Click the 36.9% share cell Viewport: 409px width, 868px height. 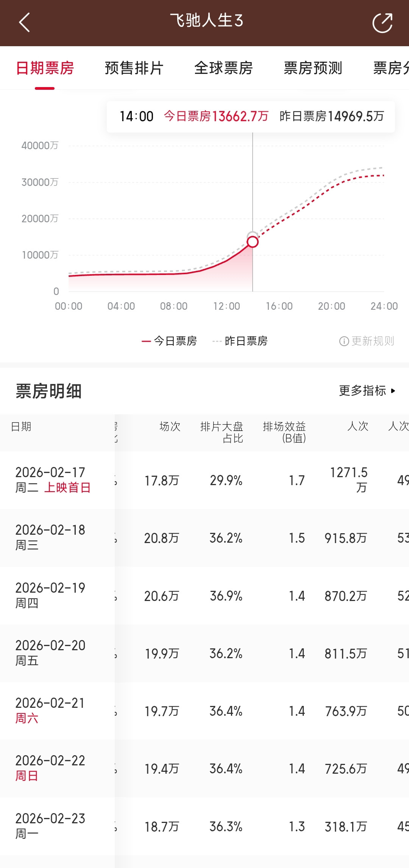(x=226, y=596)
